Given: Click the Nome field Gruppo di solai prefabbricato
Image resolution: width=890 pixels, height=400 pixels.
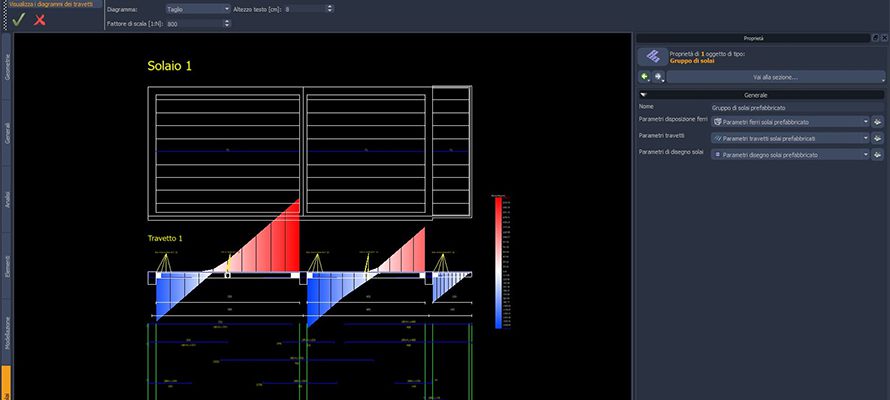Looking at the screenshot, I should pyautogui.click(x=795, y=107).
